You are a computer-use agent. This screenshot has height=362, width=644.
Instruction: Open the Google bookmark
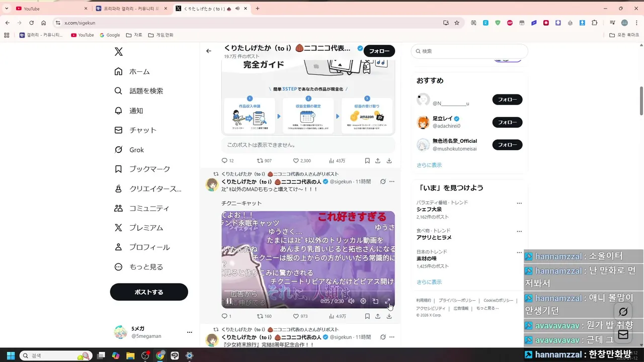click(110, 35)
